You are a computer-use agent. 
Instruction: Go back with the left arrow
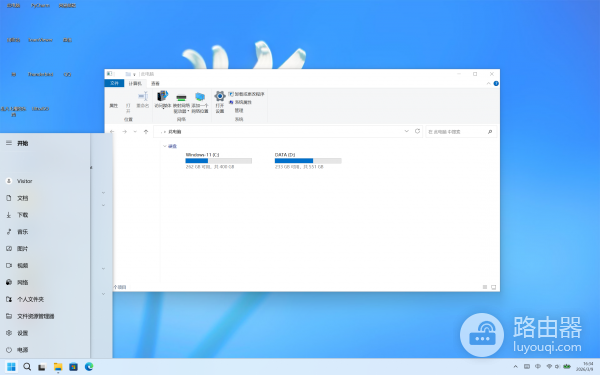[x=112, y=132]
